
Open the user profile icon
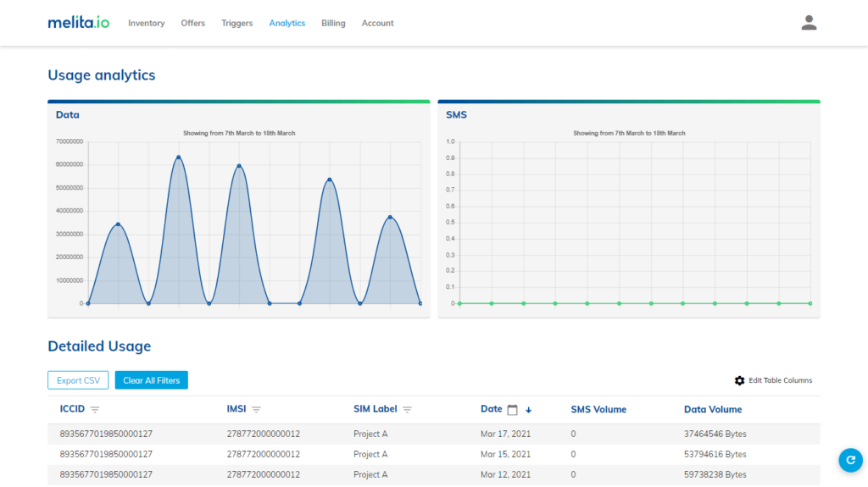809,23
